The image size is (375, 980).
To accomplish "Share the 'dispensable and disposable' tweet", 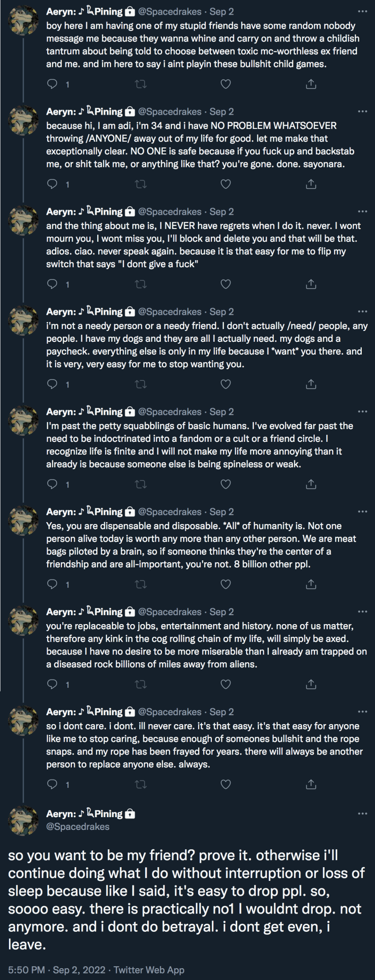I will click(311, 584).
